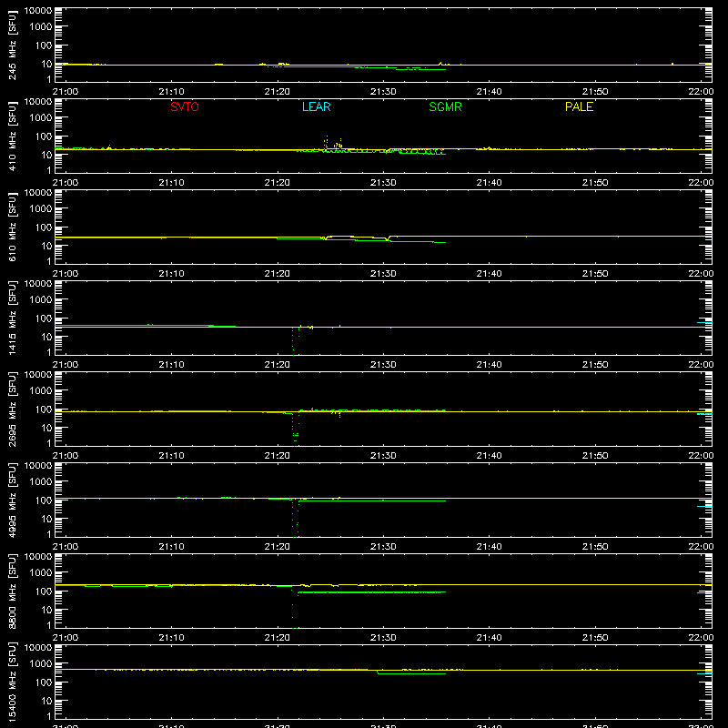Click the 10000 y-axis value of 8800 MHz plot
This screenshot has width=728, height=728.
click(x=38, y=557)
